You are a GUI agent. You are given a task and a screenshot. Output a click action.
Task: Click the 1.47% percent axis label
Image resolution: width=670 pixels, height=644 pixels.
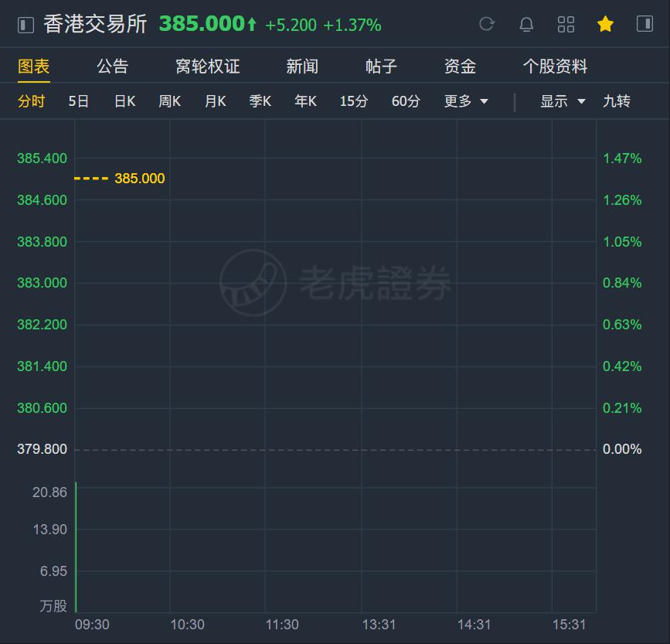pos(622,158)
